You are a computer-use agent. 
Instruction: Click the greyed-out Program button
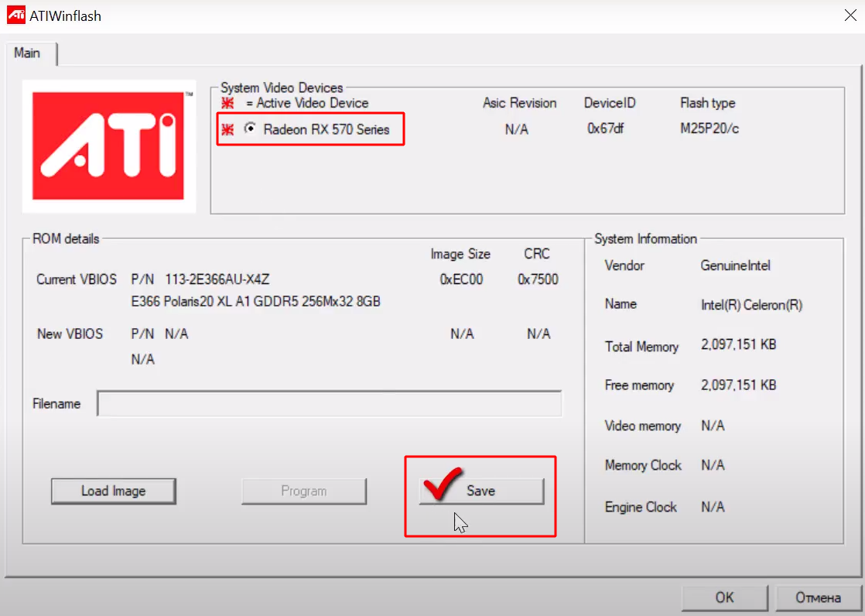click(x=303, y=491)
